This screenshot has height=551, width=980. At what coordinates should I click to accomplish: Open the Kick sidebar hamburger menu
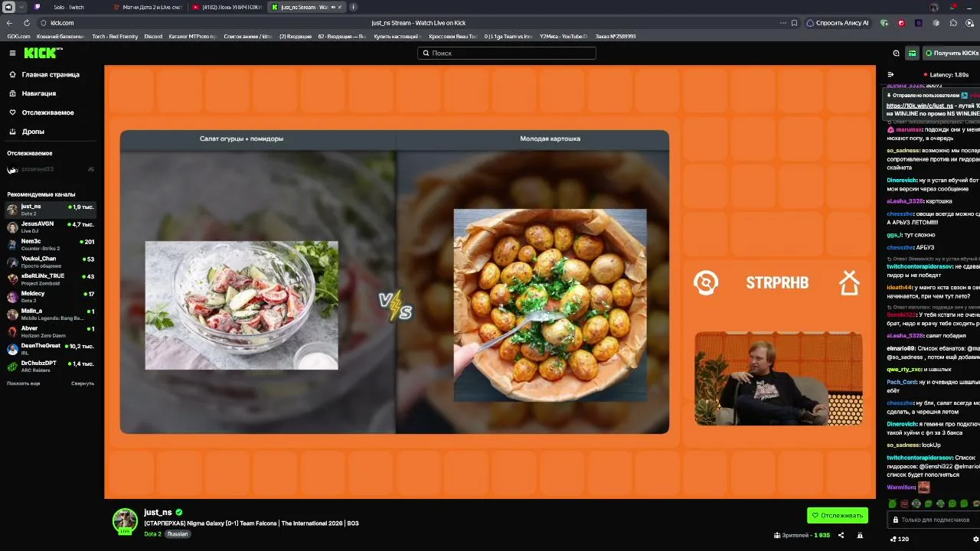[x=12, y=53]
